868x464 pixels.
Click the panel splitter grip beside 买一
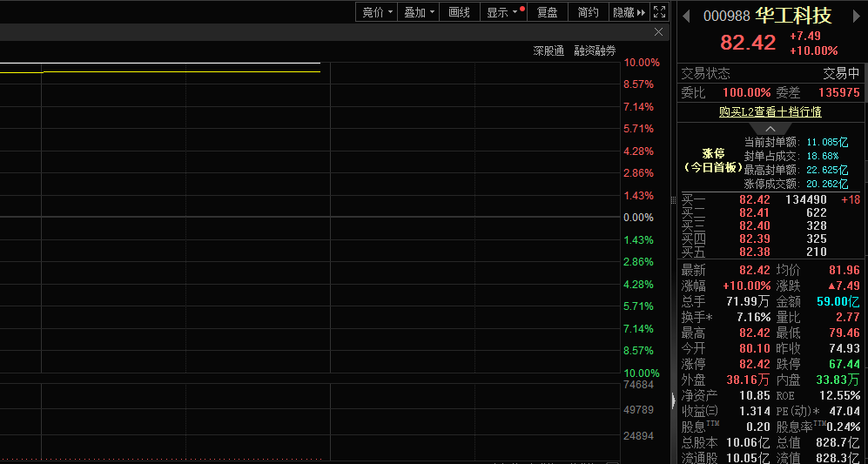(673, 200)
